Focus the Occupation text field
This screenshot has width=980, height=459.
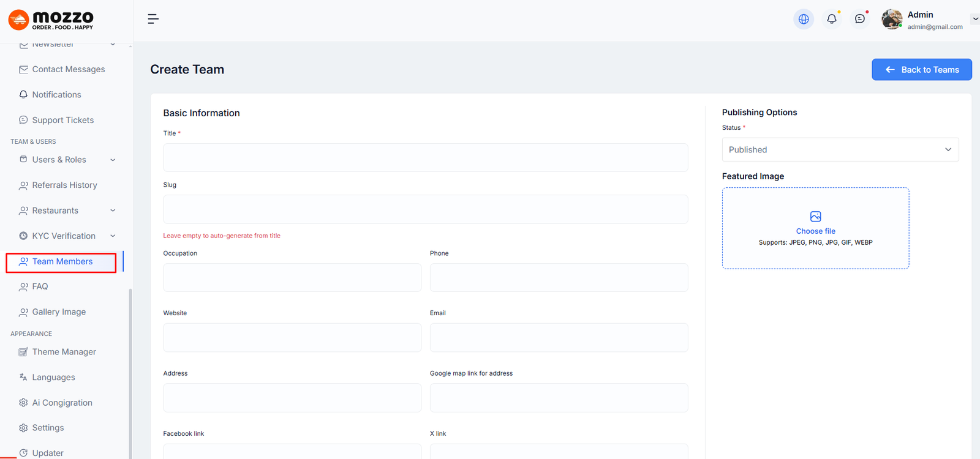(x=292, y=278)
